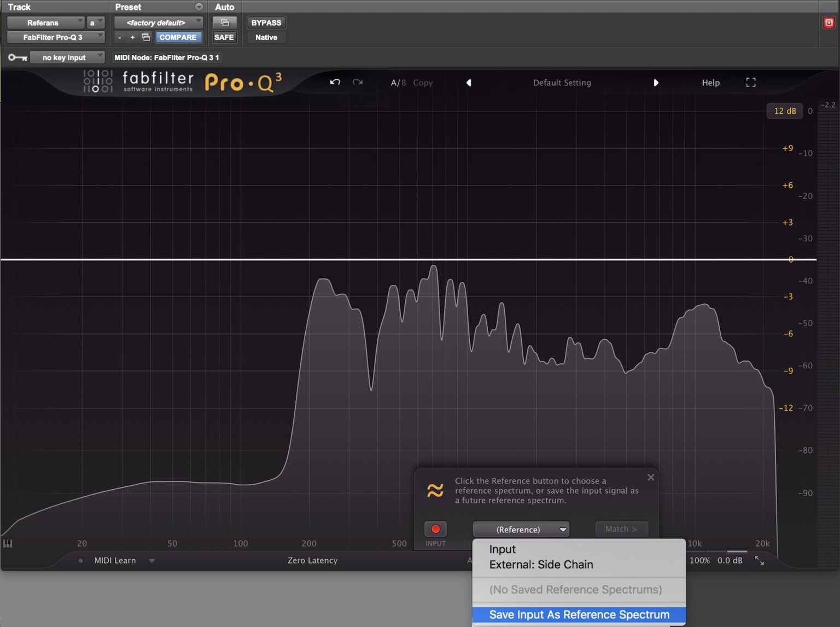Image resolution: width=840 pixels, height=627 pixels.
Task: Open the no key input dropdown
Action: 67,57
